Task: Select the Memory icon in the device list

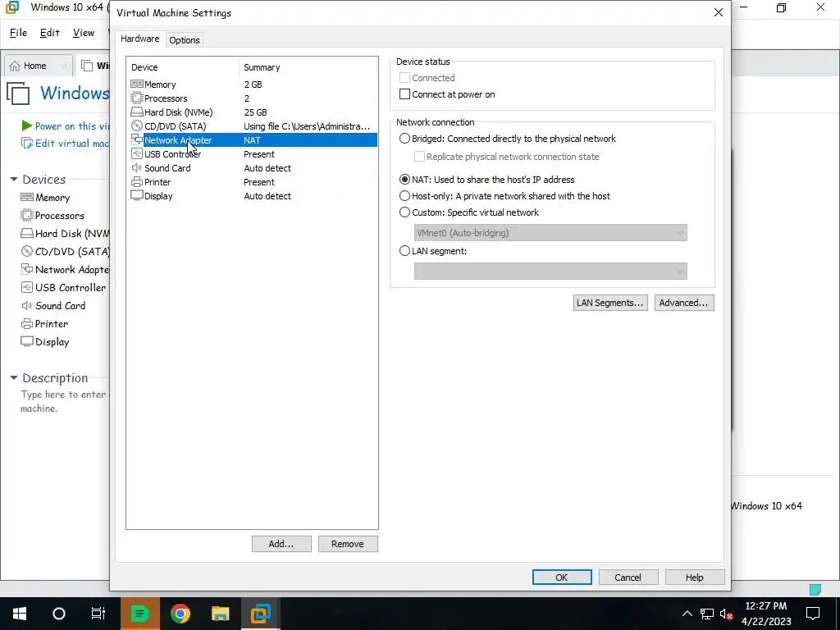Action: 137,84
